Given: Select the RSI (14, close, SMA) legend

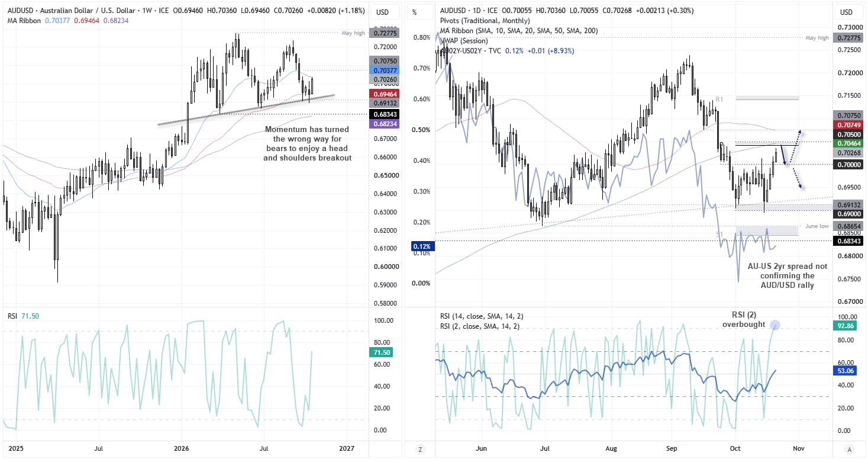Looking at the screenshot, I should pyautogui.click(x=481, y=316).
